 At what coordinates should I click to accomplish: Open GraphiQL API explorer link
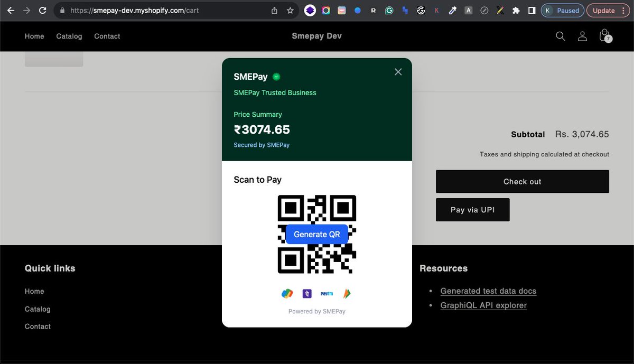(483, 305)
